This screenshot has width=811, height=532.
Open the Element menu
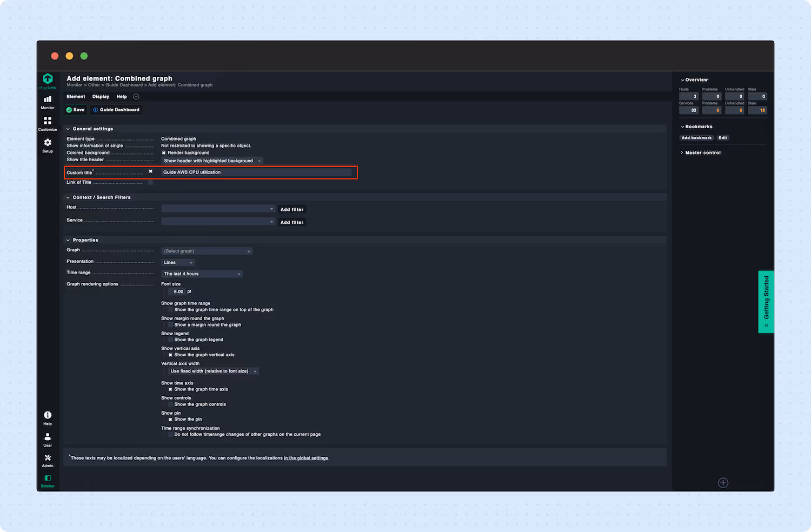click(x=76, y=96)
